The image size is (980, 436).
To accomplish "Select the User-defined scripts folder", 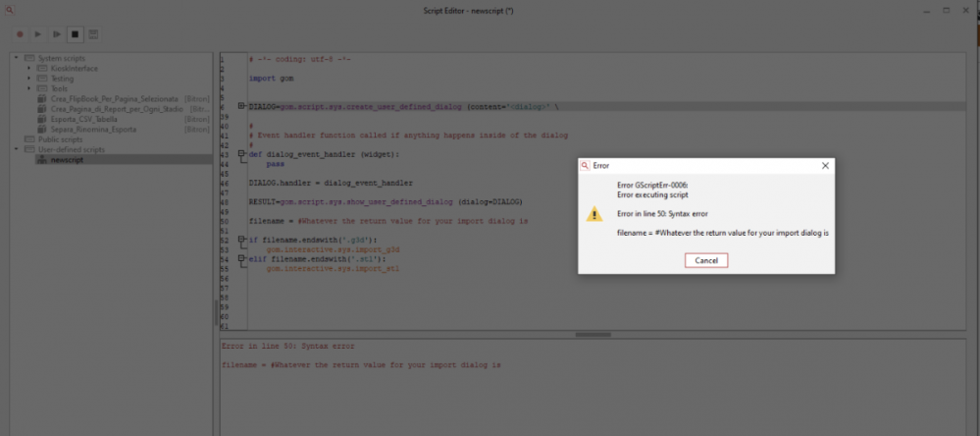I will pos(72,149).
